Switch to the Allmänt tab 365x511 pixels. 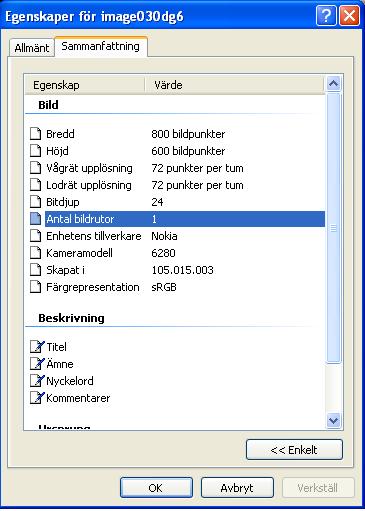pyautogui.click(x=32, y=48)
